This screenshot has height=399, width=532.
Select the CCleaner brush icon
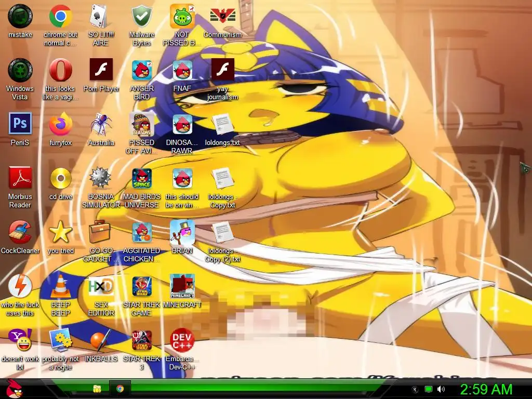click(20, 232)
